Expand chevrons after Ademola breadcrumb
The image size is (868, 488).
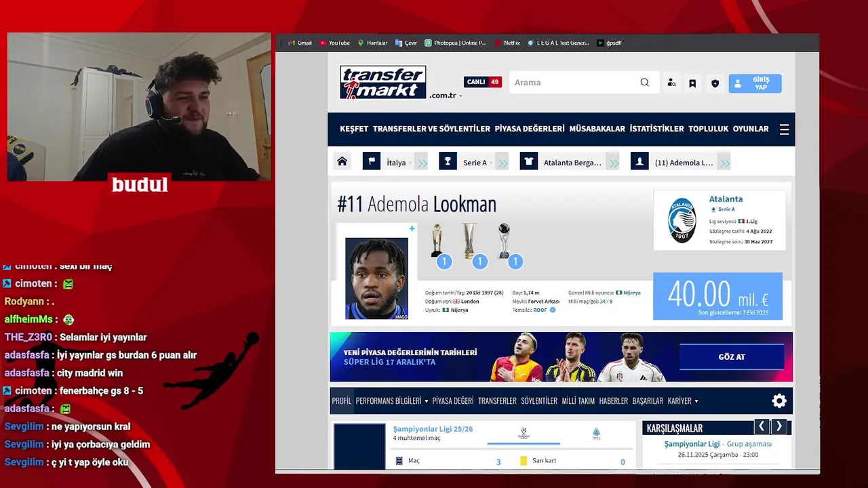tap(724, 163)
